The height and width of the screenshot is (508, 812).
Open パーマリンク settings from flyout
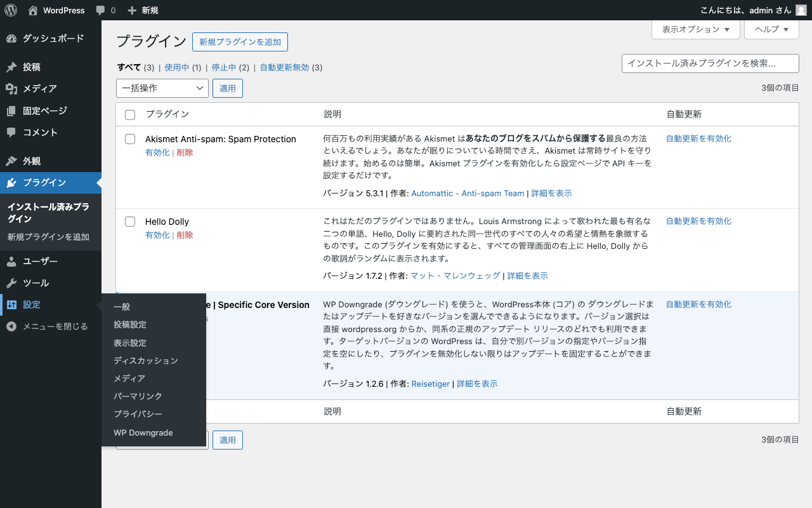click(x=154, y=396)
